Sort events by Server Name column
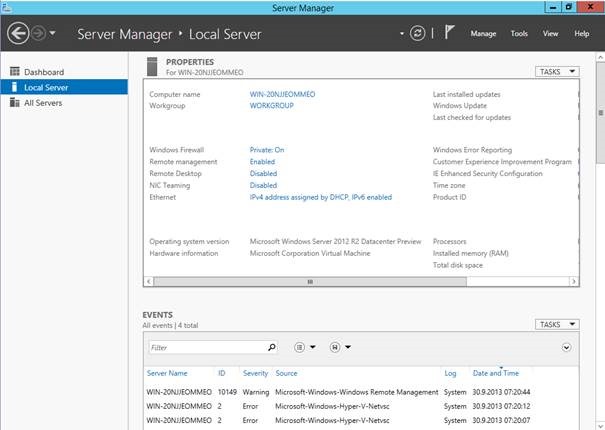Viewport: 605px width, 430px height. click(167, 373)
